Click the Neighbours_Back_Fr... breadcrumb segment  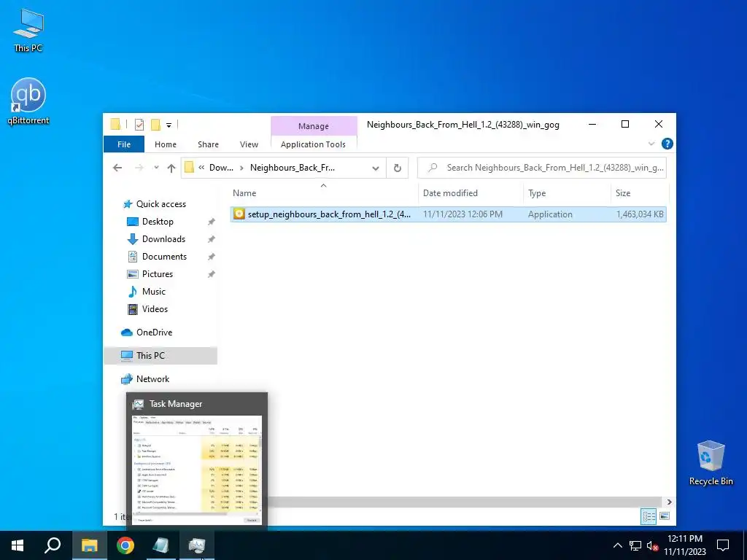(292, 168)
